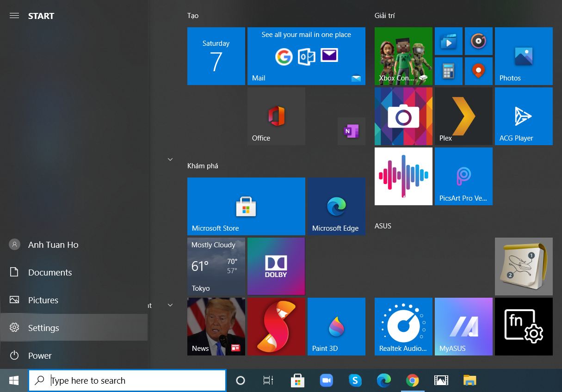The height and width of the screenshot is (392, 562).
Task: Open the red S app tile beside News
Action: pos(276,326)
